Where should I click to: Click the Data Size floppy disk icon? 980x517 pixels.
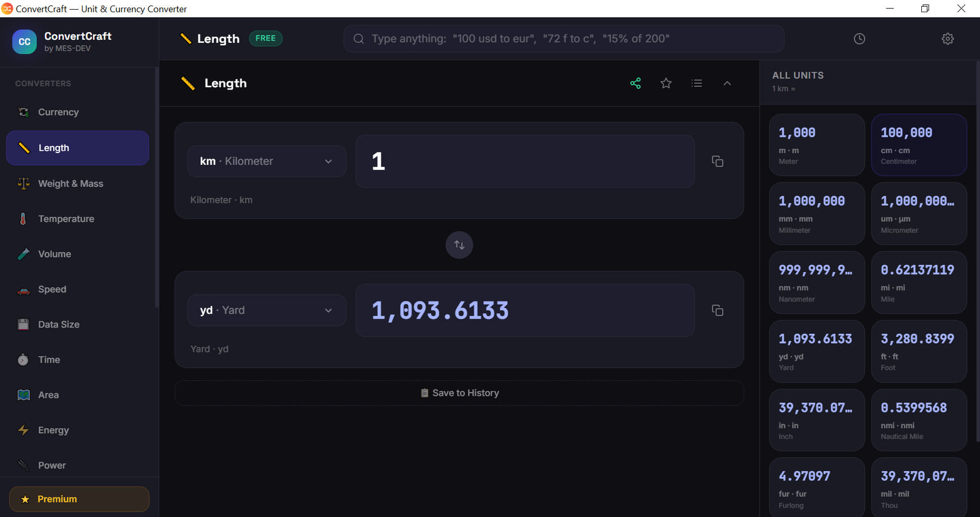click(24, 325)
